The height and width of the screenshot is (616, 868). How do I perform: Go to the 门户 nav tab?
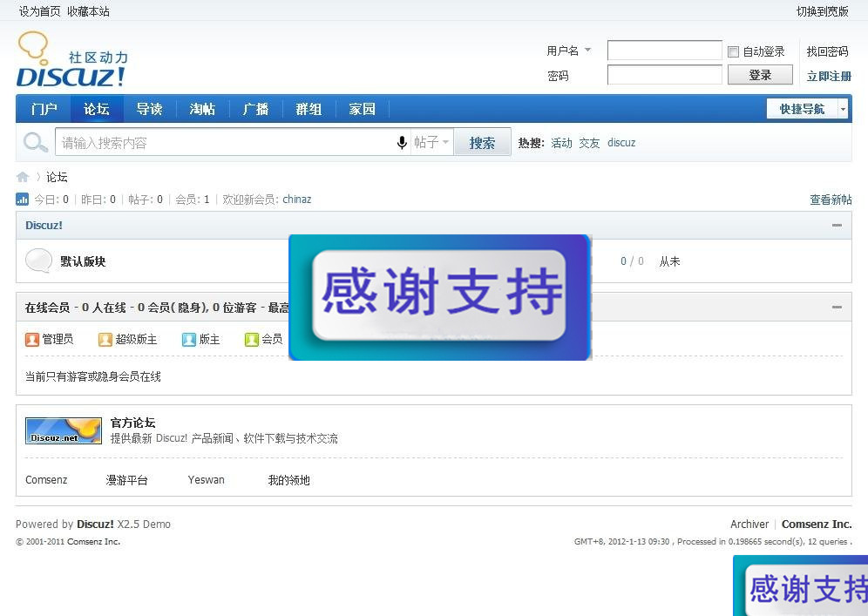pos(44,109)
